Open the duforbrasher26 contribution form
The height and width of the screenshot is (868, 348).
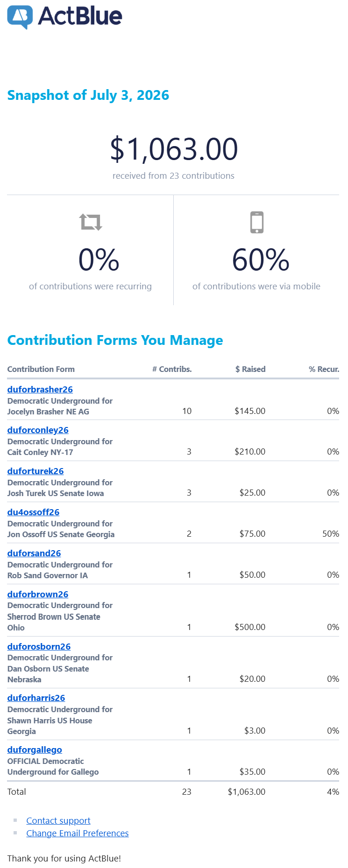click(x=40, y=389)
